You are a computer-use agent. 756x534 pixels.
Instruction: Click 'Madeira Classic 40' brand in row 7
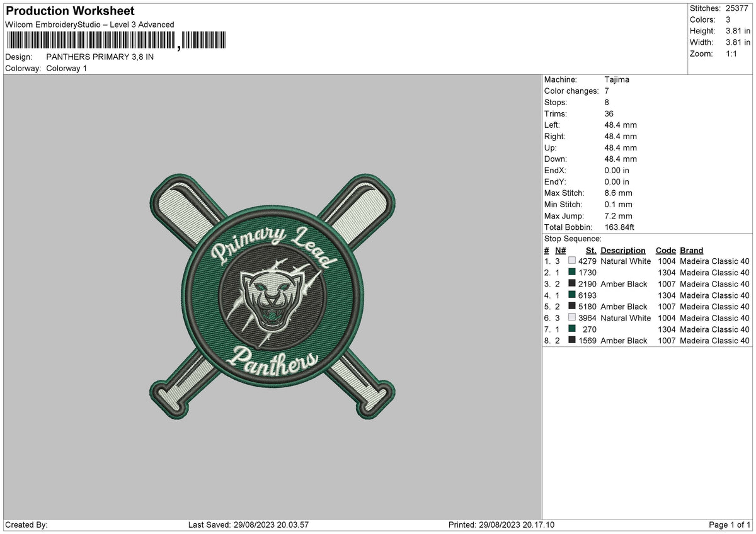point(714,329)
